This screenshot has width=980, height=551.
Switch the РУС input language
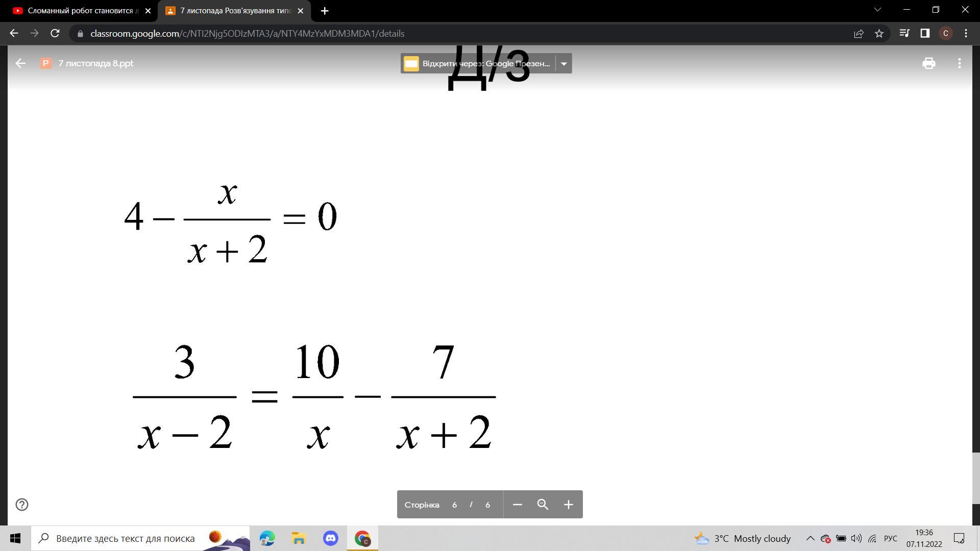pos(891,538)
